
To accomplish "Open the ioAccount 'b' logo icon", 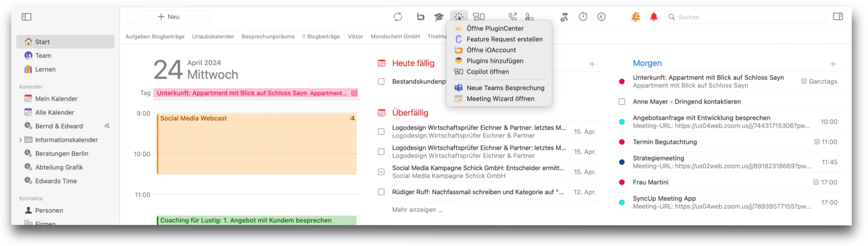I will (x=420, y=17).
